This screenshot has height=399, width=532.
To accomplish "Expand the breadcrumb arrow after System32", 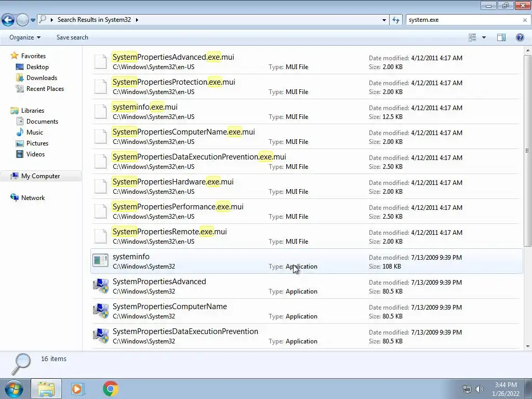I will [137, 20].
